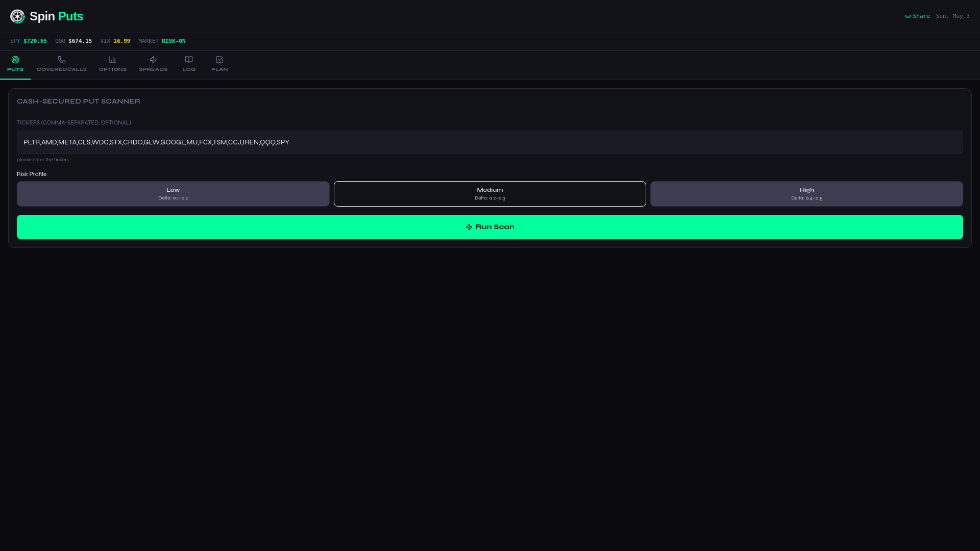The width and height of the screenshot is (980, 551).
Task: Click the Puts tab target icon
Action: coord(15,60)
